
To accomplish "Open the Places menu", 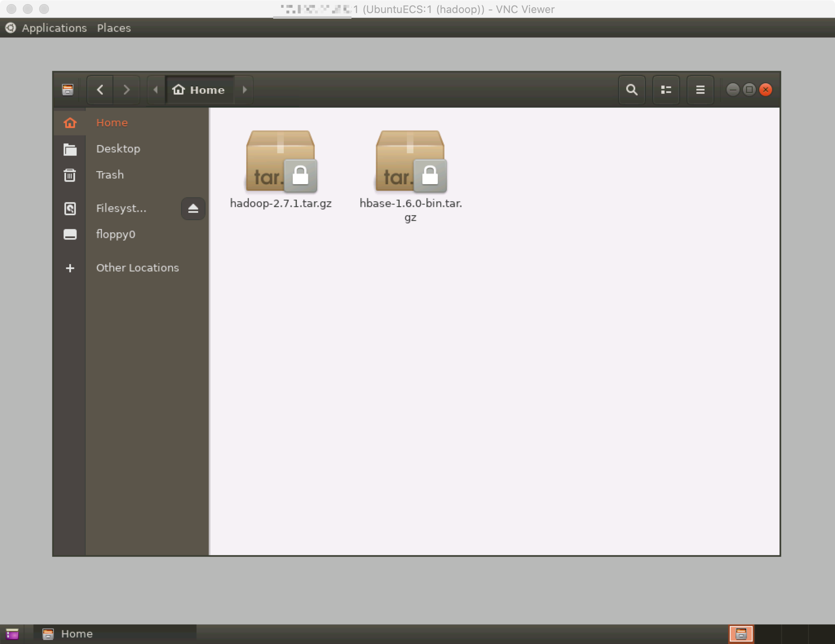I will pyautogui.click(x=114, y=28).
